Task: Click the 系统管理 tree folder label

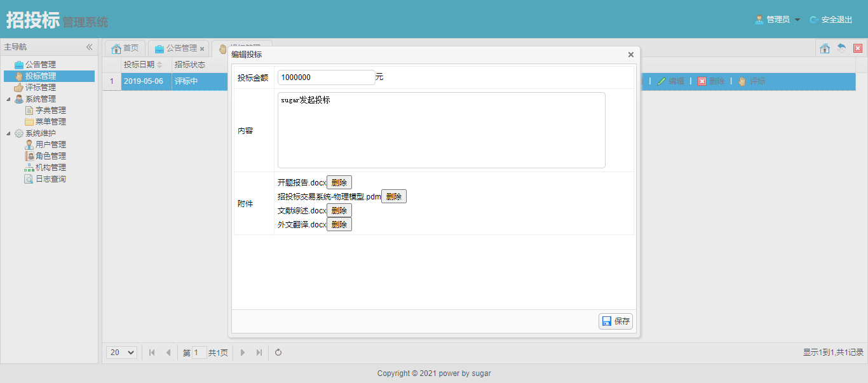Action: [40, 99]
